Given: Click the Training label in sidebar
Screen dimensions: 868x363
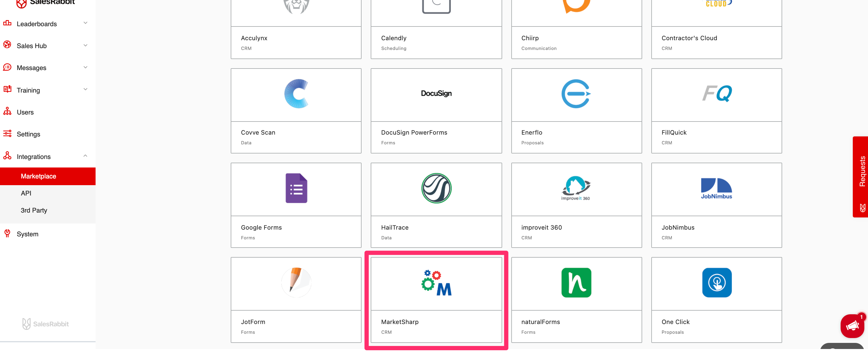Looking at the screenshot, I should point(28,90).
